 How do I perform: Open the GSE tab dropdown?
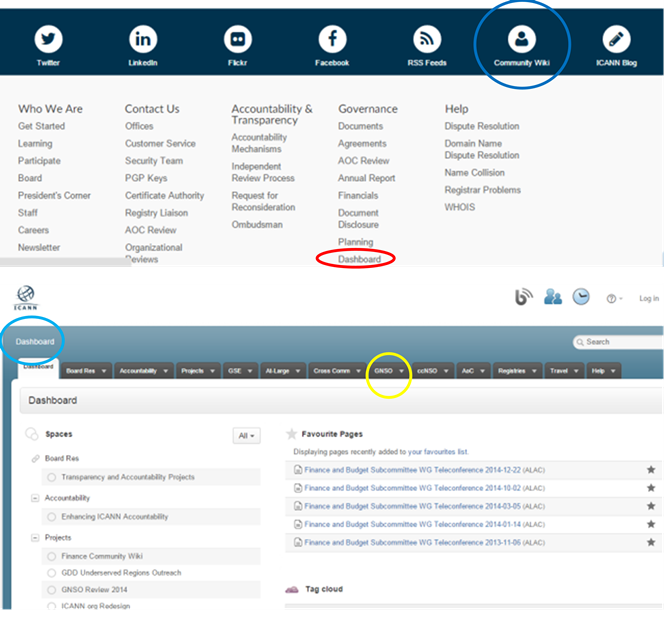(x=250, y=371)
